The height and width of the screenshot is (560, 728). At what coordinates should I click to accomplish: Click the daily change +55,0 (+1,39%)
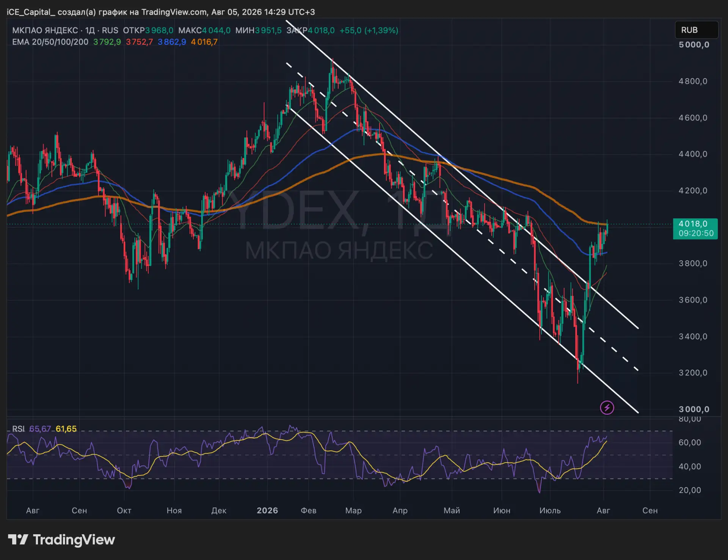(369, 30)
